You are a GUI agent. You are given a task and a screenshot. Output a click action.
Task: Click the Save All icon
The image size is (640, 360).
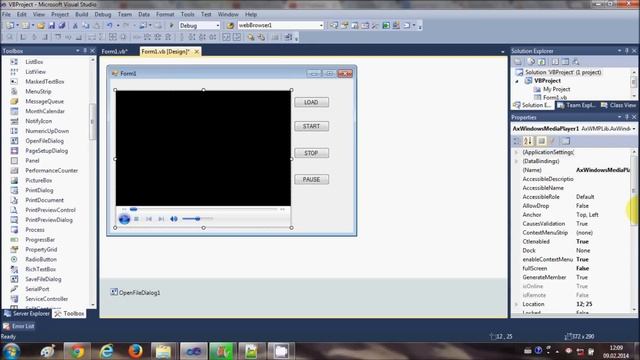coord(62,25)
